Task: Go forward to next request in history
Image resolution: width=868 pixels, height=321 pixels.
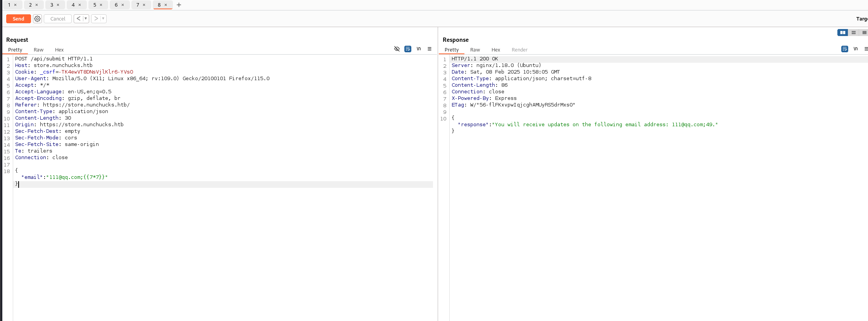Action: 96,19
